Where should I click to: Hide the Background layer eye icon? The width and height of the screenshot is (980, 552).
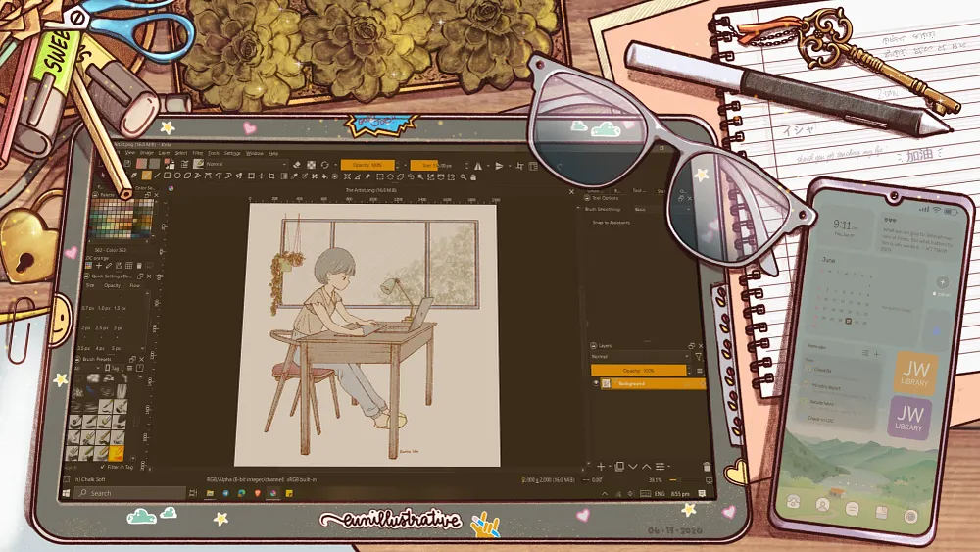point(597,384)
